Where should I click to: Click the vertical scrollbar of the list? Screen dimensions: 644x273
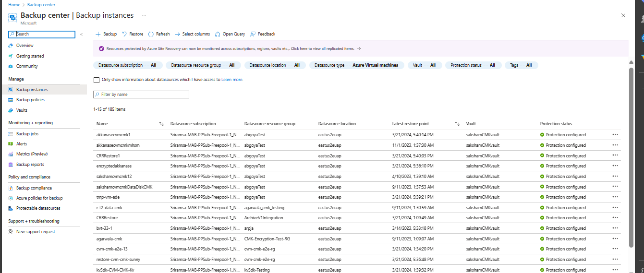coord(632,157)
